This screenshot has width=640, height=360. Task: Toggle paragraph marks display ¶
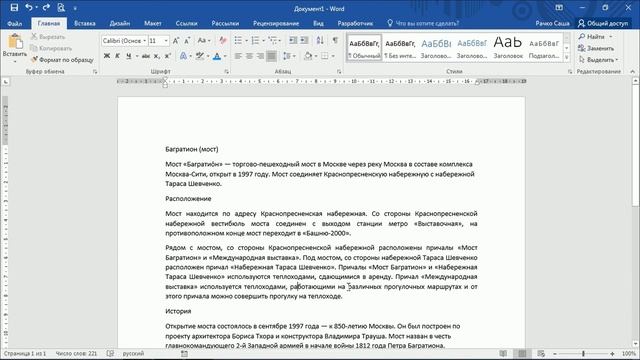point(335,40)
